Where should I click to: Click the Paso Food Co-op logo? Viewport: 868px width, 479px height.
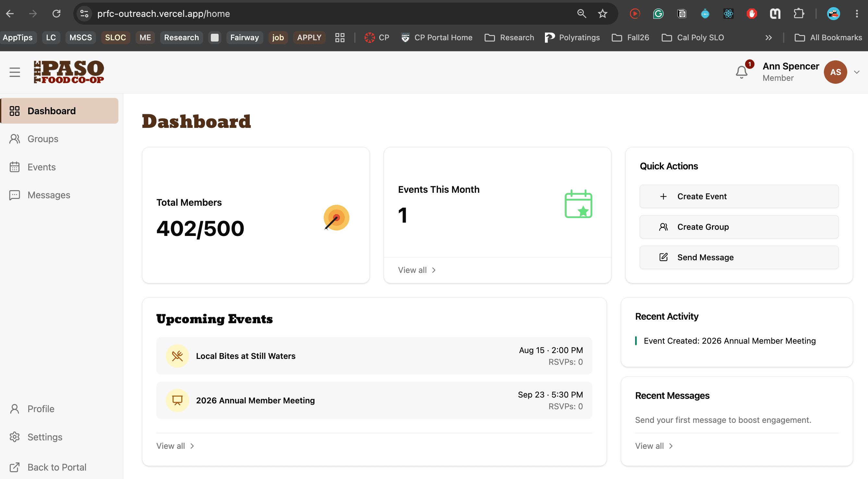(69, 72)
